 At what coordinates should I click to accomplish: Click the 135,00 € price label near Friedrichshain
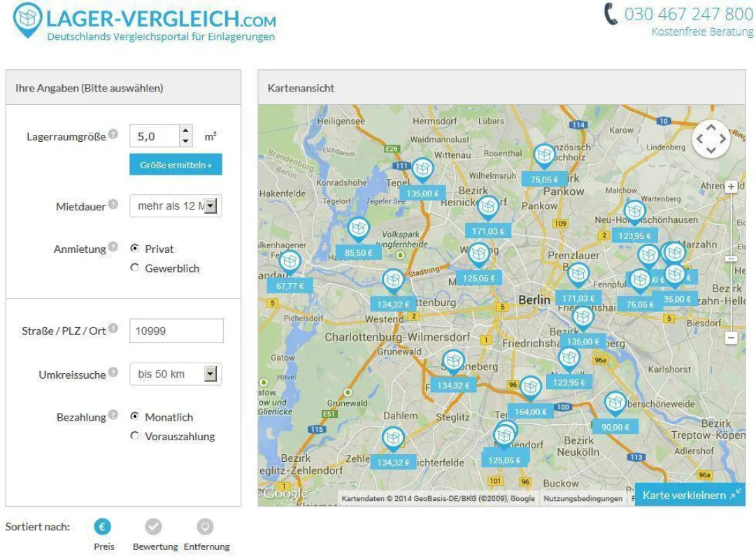pyautogui.click(x=583, y=341)
